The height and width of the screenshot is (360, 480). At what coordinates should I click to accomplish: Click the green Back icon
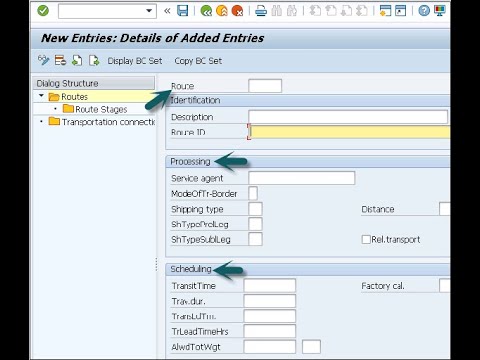pyautogui.click(x=206, y=11)
